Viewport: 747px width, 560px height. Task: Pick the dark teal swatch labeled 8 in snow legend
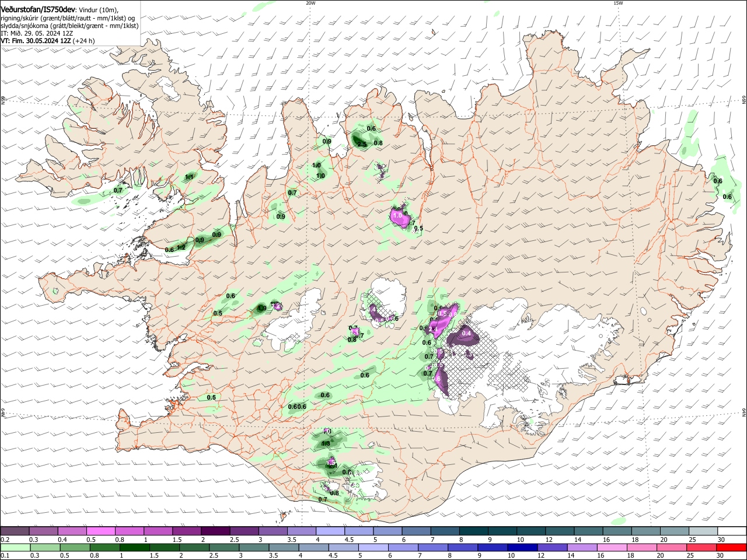[474, 531]
